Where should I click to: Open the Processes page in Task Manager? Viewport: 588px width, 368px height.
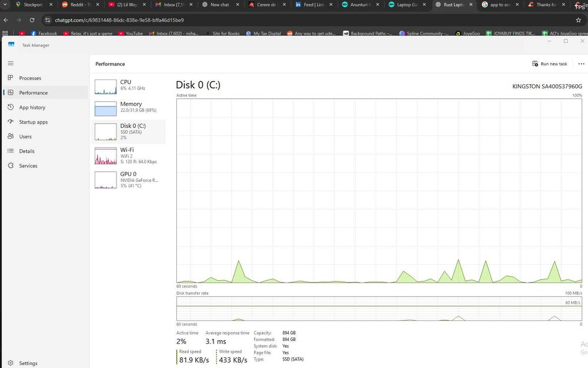(x=45, y=78)
